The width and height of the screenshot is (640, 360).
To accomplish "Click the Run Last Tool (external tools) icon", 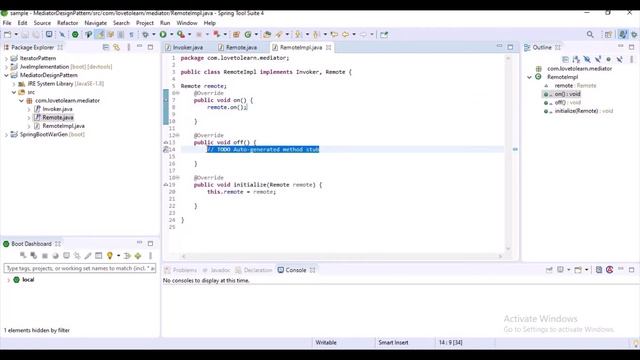I will pos(181,35).
